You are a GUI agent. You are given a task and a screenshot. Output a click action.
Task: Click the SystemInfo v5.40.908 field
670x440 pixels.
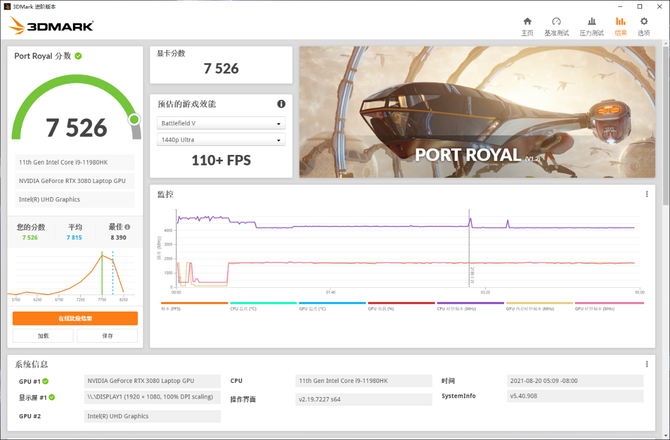(575, 396)
